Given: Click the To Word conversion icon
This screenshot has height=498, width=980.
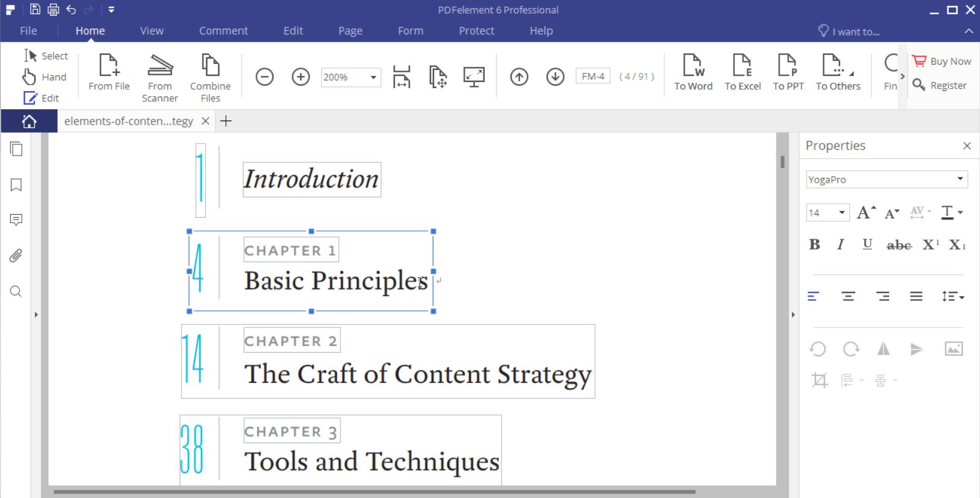Looking at the screenshot, I should click(693, 66).
